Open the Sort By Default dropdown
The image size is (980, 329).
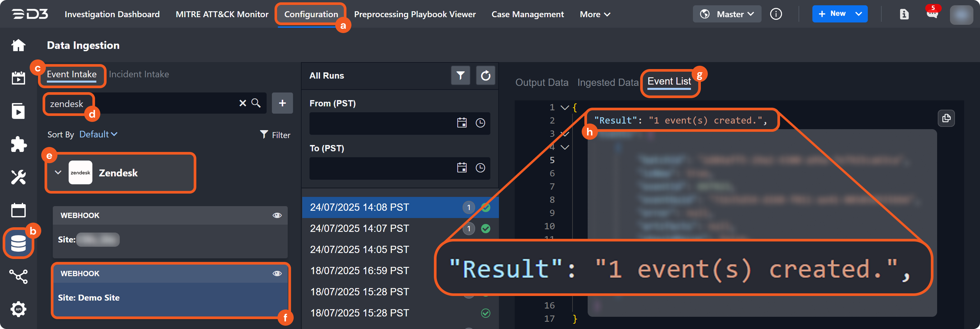[98, 134]
